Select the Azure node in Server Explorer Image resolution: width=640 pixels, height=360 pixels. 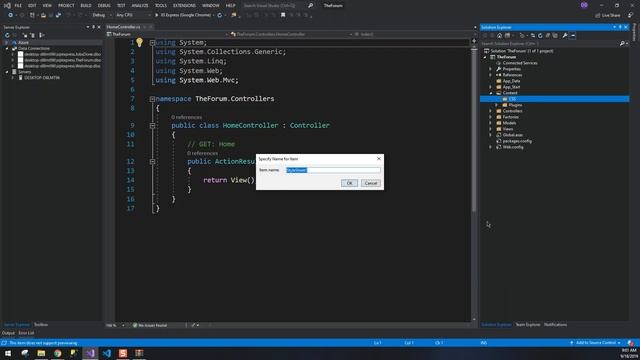23,42
